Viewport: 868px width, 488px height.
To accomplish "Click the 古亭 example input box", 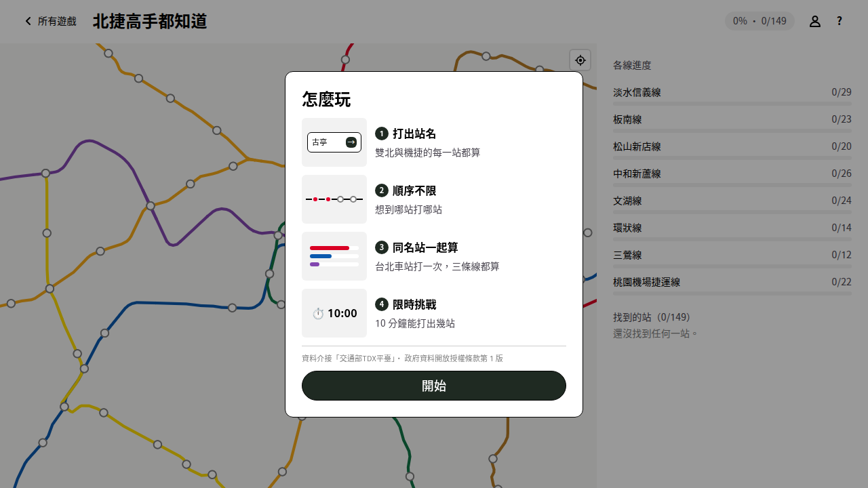I will click(334, 142).
